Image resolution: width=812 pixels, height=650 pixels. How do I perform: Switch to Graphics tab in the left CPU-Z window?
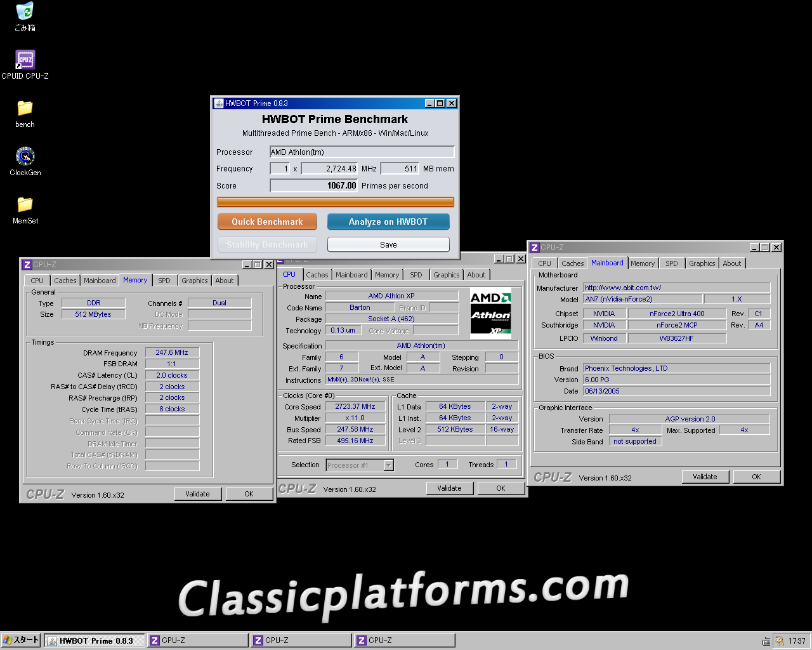195,281
